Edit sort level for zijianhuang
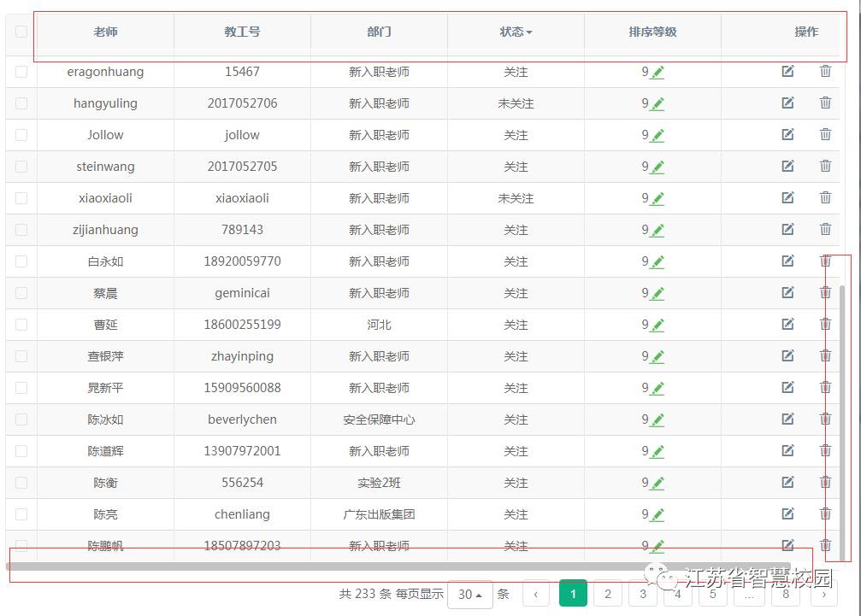The height and width of the screenshot is (616, 861). tap(658, 230)
